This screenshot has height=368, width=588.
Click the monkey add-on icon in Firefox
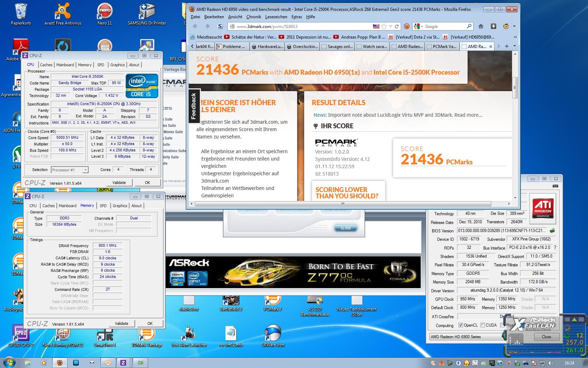pyautogui.click(x=506, y=26)
